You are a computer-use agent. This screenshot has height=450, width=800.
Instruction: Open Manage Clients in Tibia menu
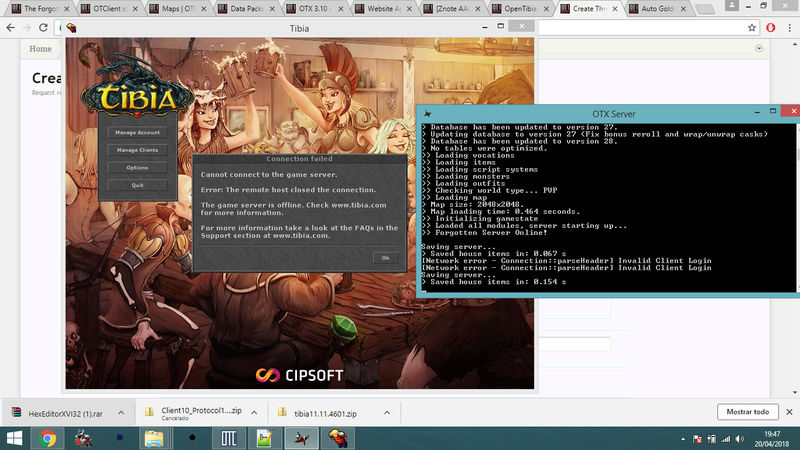pos(137,150)
